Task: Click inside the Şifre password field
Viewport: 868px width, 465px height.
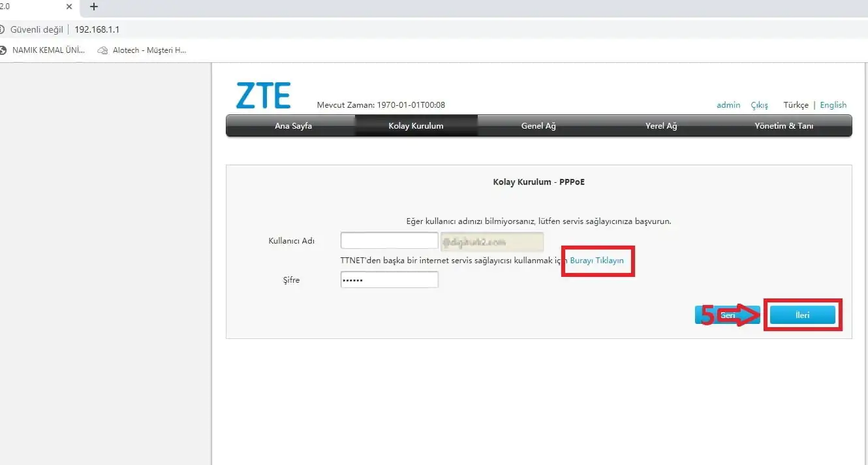Action: [389, 279]
